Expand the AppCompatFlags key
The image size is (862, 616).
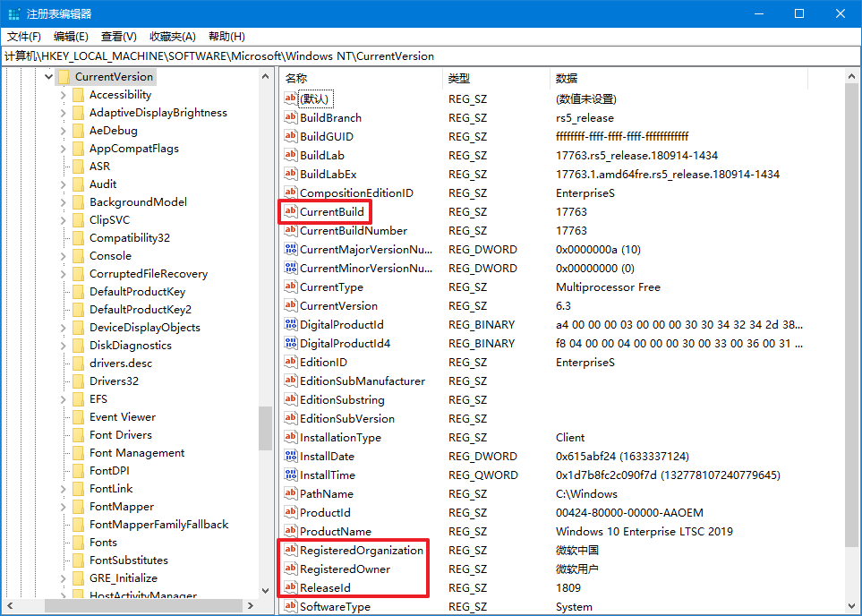tap(64, 149)
